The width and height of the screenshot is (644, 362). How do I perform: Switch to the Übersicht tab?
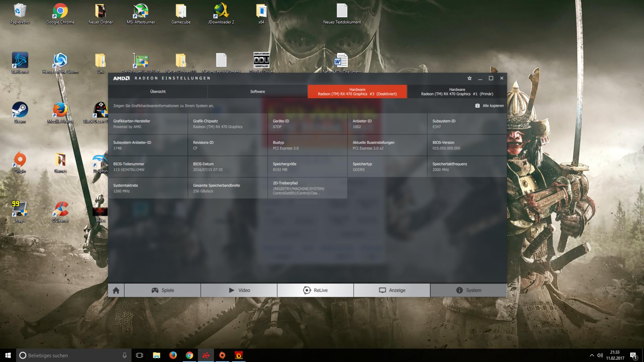click(158, 92)
